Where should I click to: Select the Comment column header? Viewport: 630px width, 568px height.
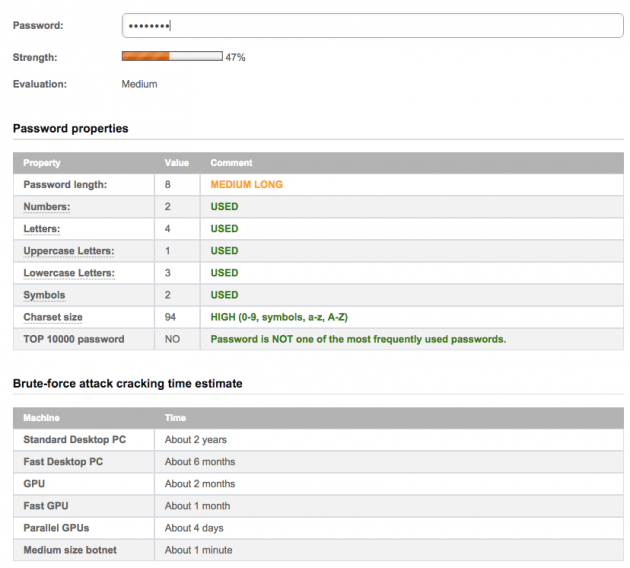pos(231,163)
